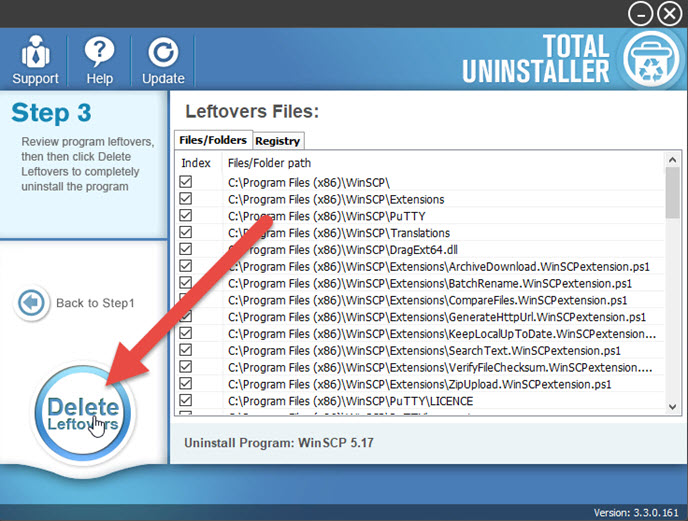This screenshot has height=521, width=688.
Task: Uncheck the GenerateHttpUrl.WinSCPextension.ps1 checkbox
Action: coord(186,316)
